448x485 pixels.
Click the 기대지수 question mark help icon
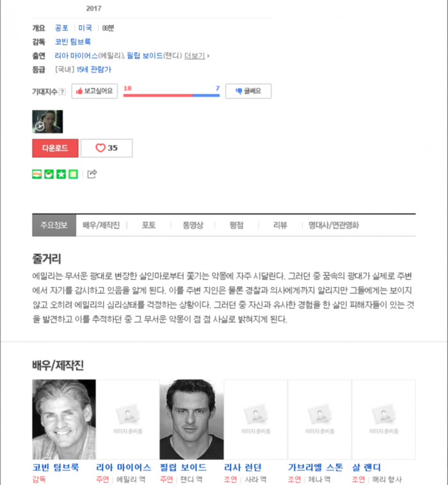click(x=63, y=91)
